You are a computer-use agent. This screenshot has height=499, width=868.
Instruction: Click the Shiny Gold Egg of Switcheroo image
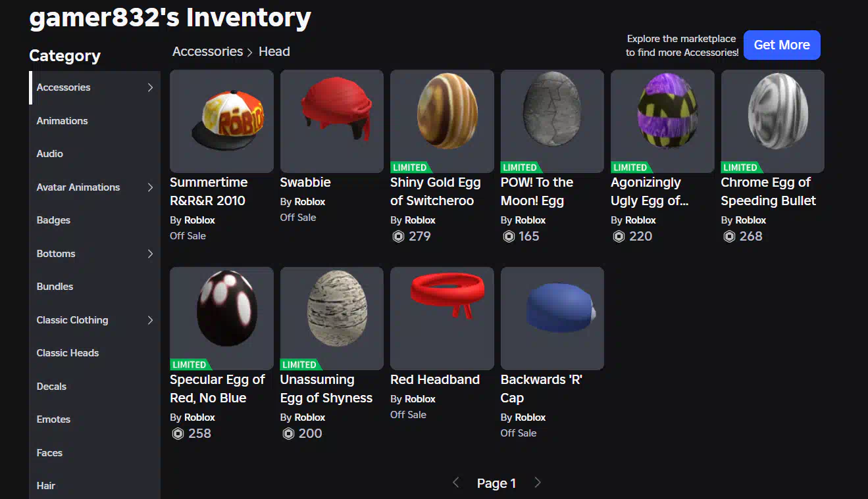point(442,122)
